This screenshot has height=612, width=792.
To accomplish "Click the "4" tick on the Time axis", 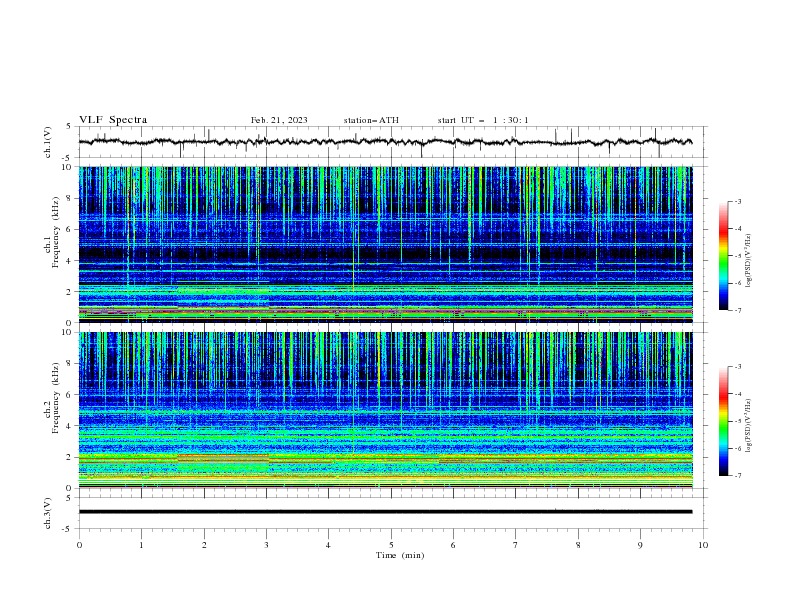I will [x=328, y=545].
